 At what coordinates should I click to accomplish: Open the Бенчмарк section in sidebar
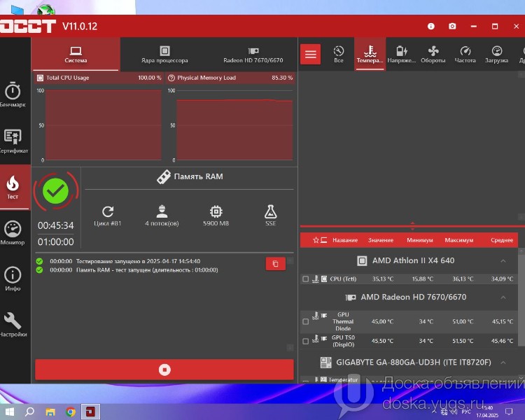(x=13, y=94)
